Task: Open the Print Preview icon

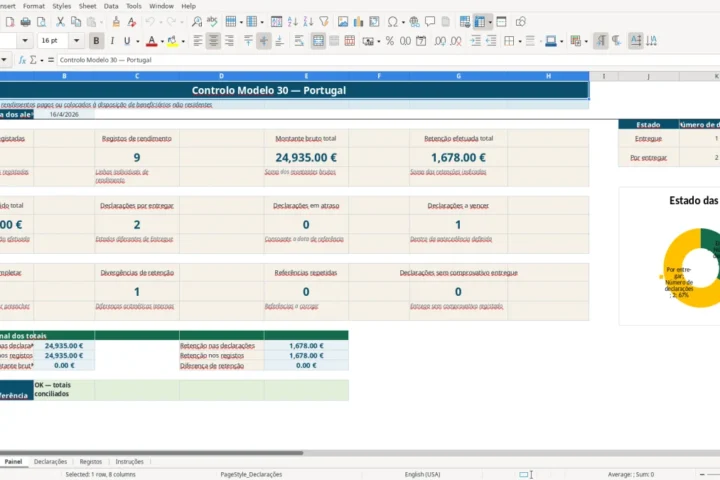Action: click(x=41, y=22)
